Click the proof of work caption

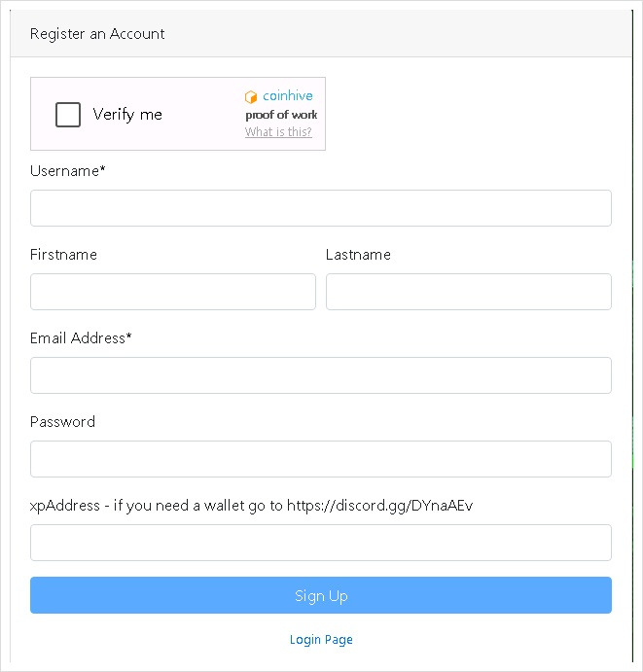point(281,115)
